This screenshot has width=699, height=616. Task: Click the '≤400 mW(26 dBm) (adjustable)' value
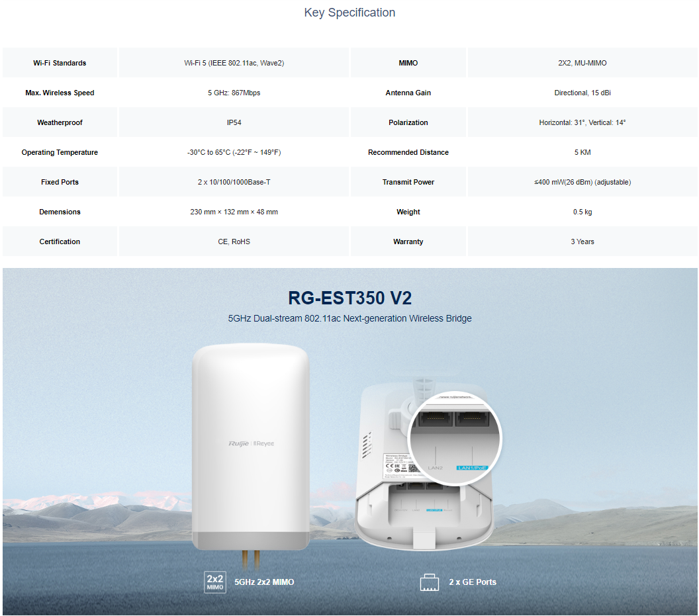click(x=582, y=182)
